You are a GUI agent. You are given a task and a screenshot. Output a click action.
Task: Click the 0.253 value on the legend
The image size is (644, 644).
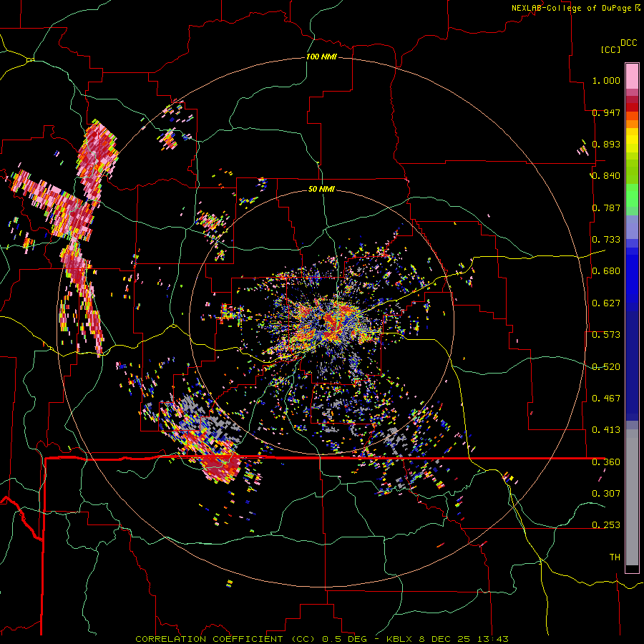click(x=606, y=525)
